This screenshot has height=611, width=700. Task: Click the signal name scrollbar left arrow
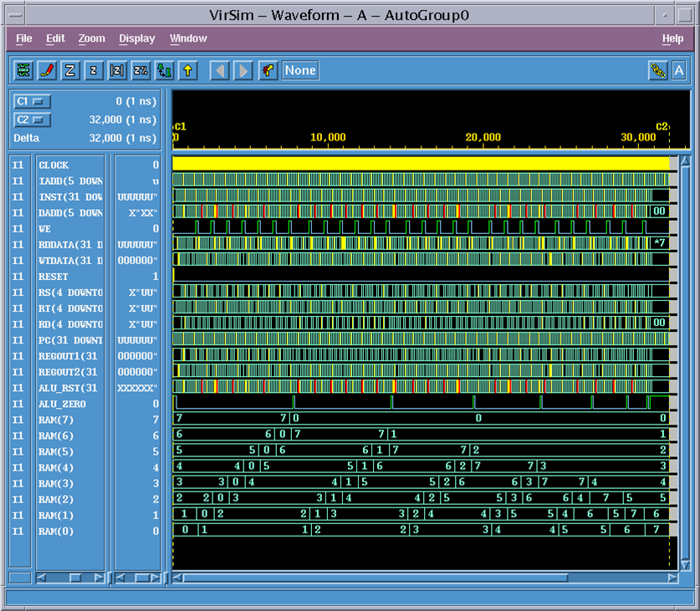point(41,578)
